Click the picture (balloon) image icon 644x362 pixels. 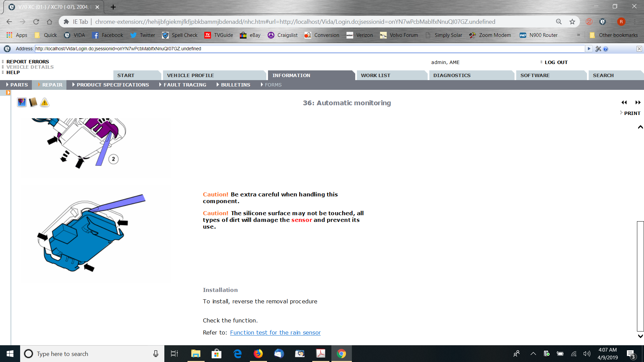point(22,102)
